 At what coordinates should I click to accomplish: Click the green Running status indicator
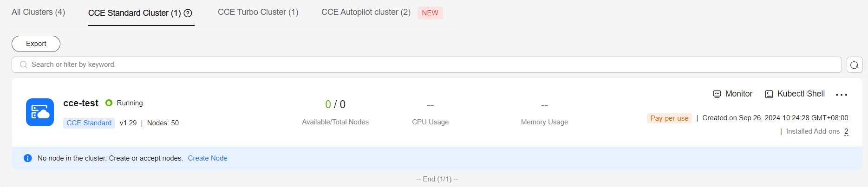tap(109, 103)
